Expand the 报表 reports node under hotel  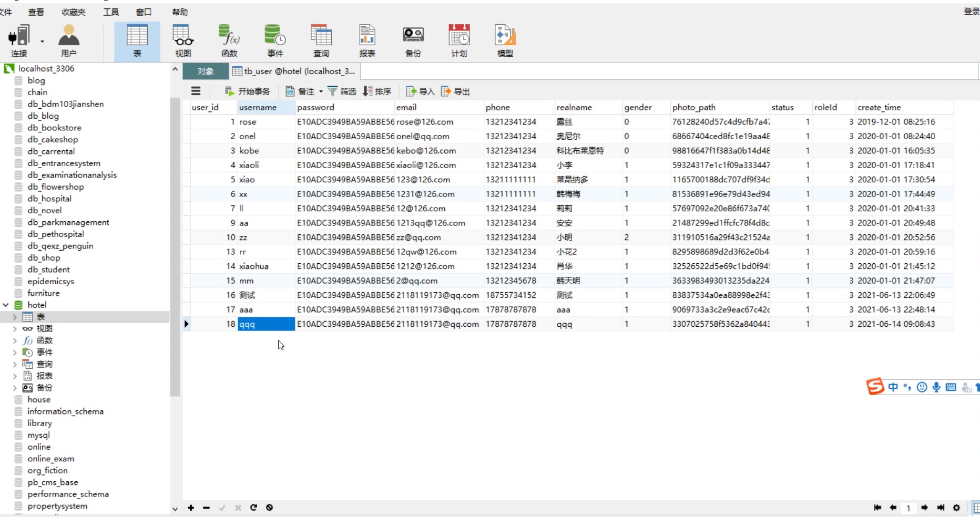(x=15, y=376)
